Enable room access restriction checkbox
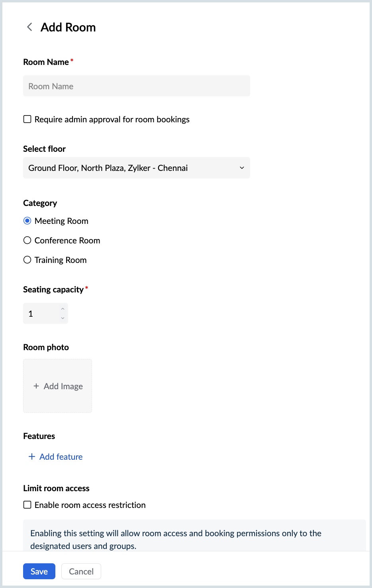The height and width of the screenshot is (588, 372). pos(27,505)
